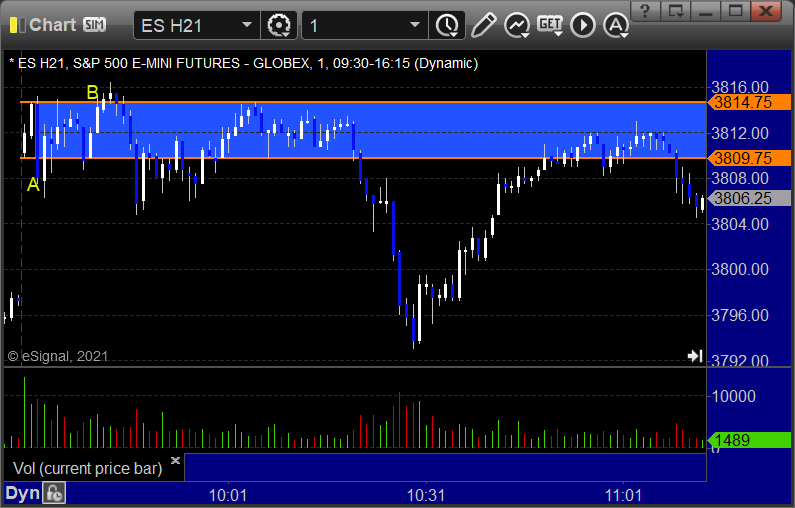Click the 10:01 time axis label
The width and height of the screenshot is (795, 508).
coord(228,495)
